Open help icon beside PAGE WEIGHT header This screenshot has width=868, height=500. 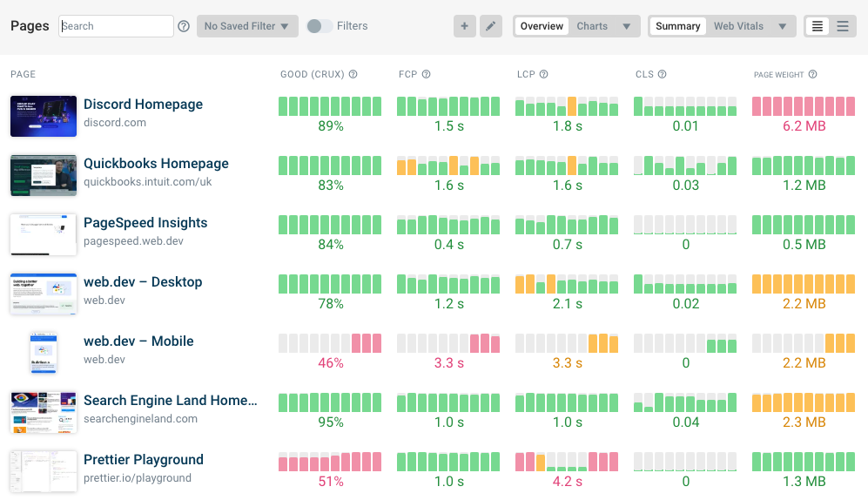[x=812, y=74]
